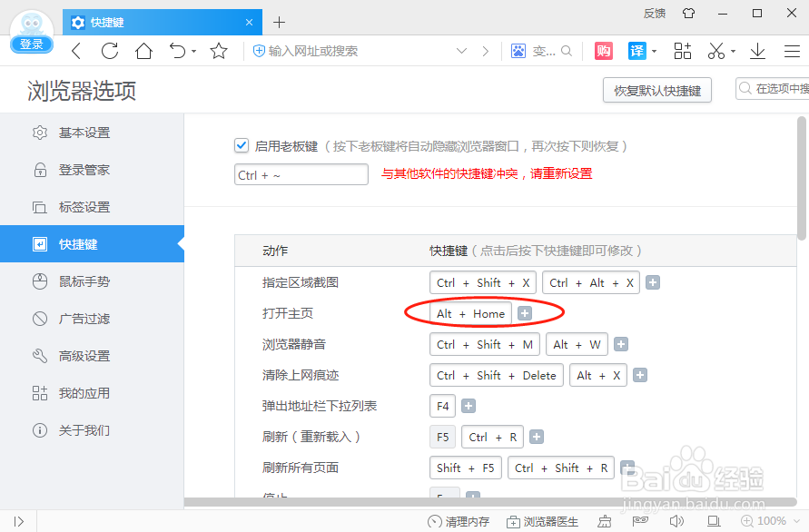Toggle 启用老板键 checkbox
The height and width of the screenshot is (532, 809).
(242, 145)
